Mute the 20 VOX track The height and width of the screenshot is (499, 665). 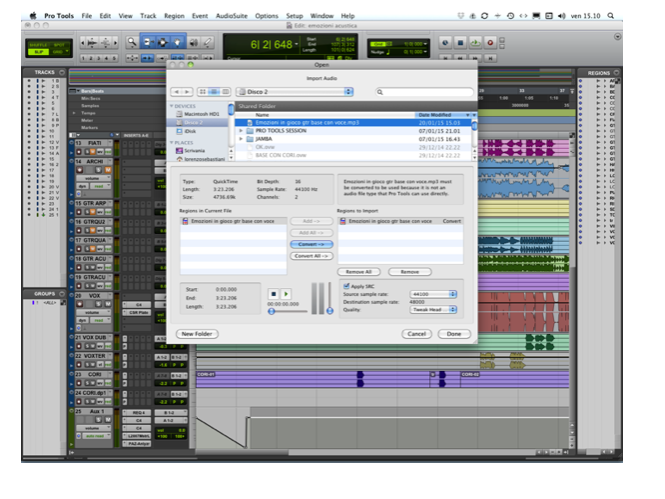108,304
